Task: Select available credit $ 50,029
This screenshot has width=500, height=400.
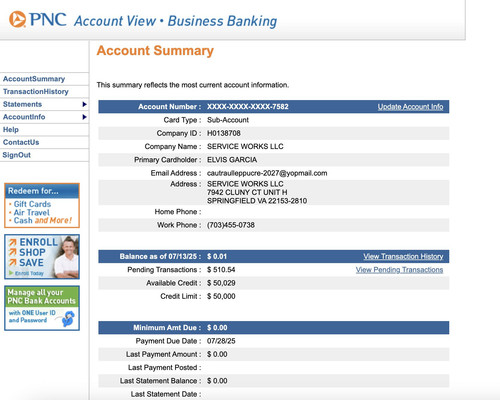Action: (221, 283)
